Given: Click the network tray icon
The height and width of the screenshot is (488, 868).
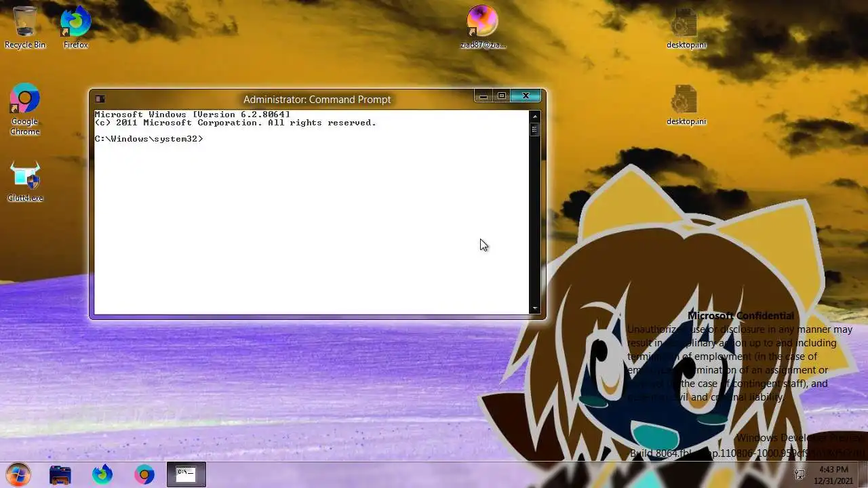Looking at the screenshot, I should [x=800, y=474].
